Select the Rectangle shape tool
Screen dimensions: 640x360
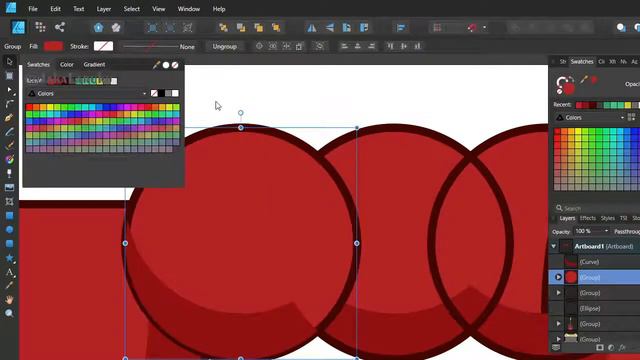click(x=9, y=216)
